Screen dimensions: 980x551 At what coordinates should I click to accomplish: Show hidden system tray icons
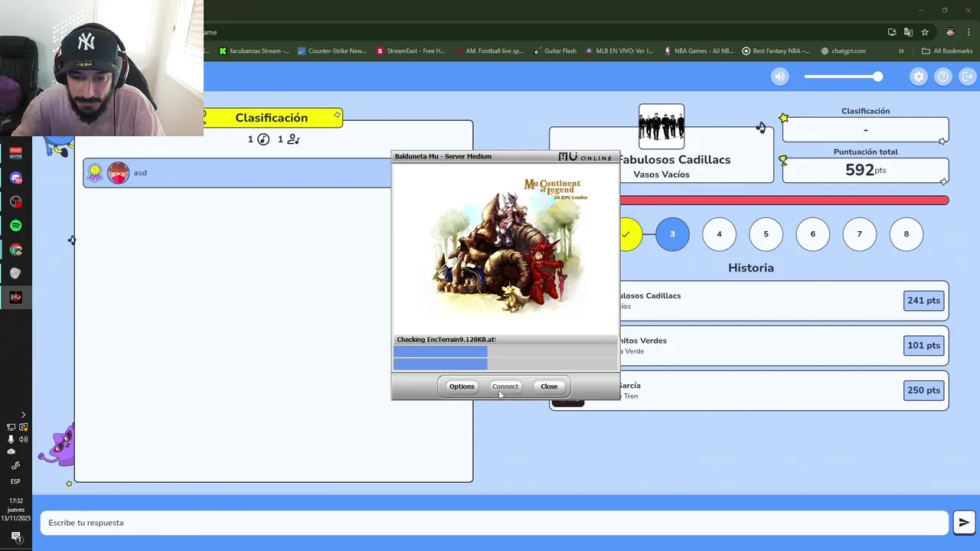pos(23,415)
